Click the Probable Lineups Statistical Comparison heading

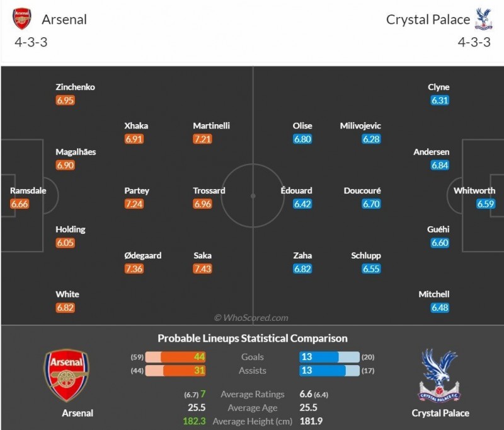[252, 339]
